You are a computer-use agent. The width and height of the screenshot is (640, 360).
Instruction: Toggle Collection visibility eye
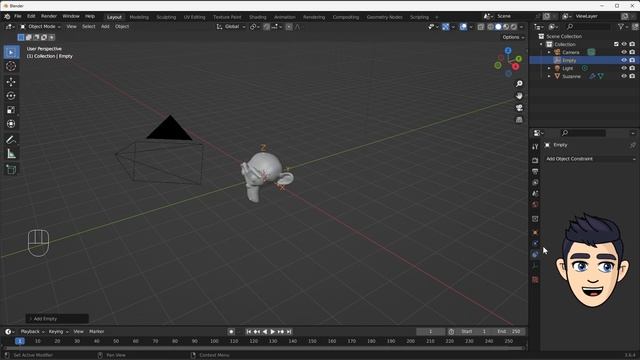624,44
